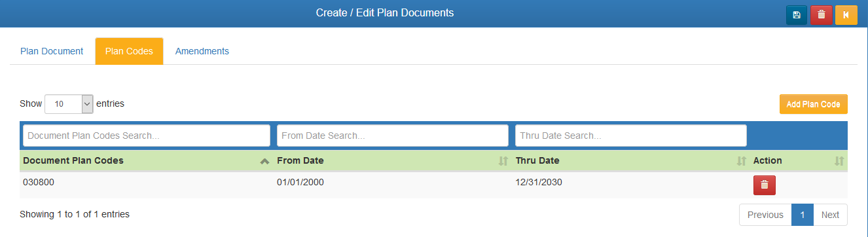Switch to the Plan Document tab
868x237 pixels.
(52, 51)
